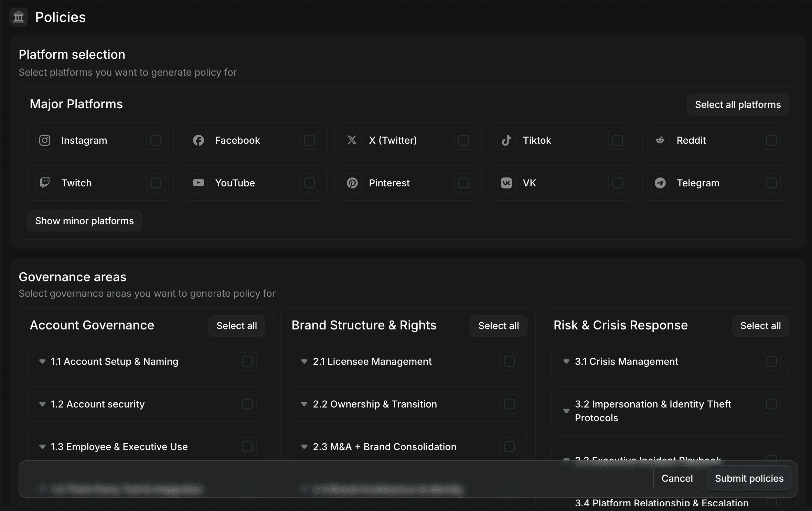Click the Instagram platform icon
Viewport: 812px width, 511px height.
[45, 140]
